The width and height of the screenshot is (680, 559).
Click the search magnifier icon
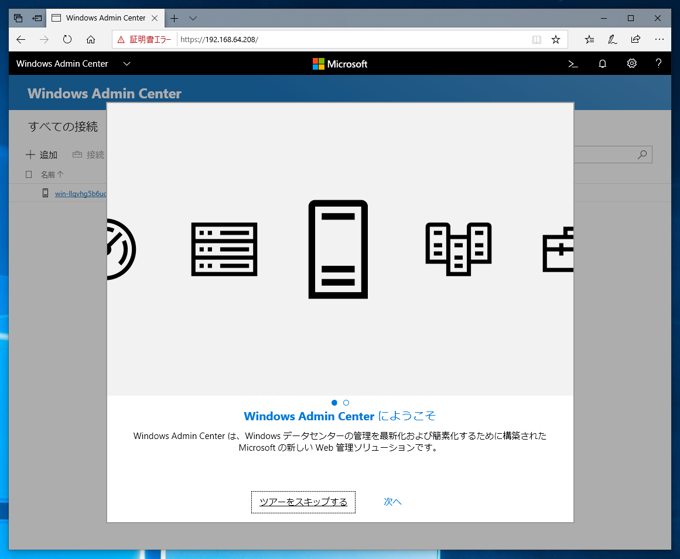[642, 154]
